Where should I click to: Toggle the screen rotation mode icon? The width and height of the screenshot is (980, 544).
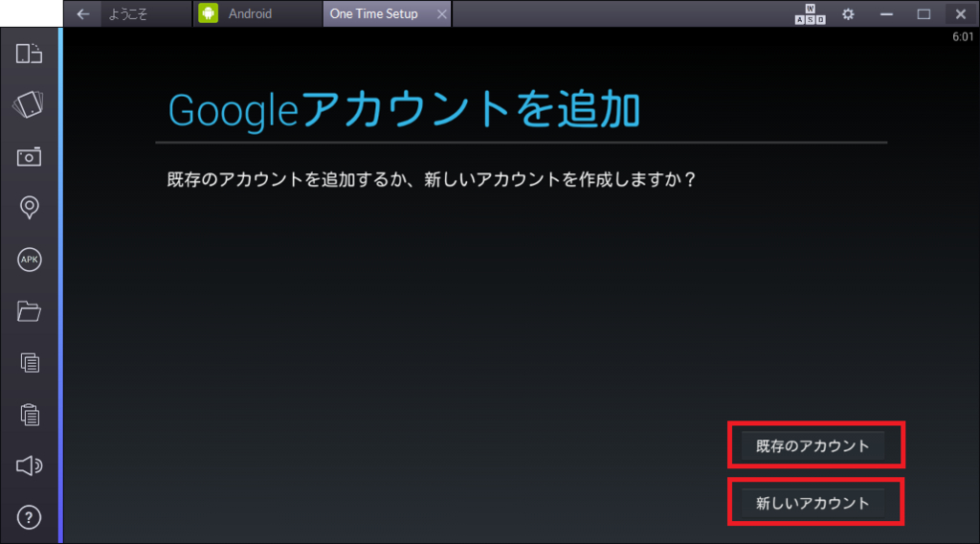point(29,54)
